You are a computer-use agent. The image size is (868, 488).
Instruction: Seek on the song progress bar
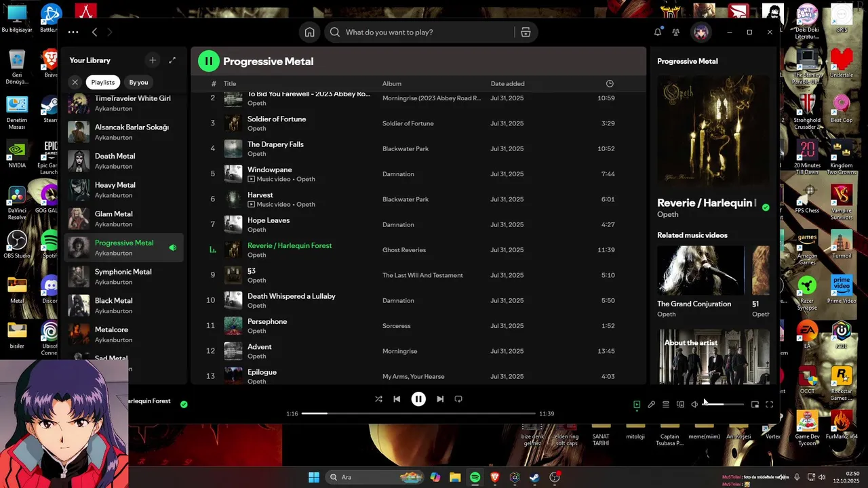[418, 413]
